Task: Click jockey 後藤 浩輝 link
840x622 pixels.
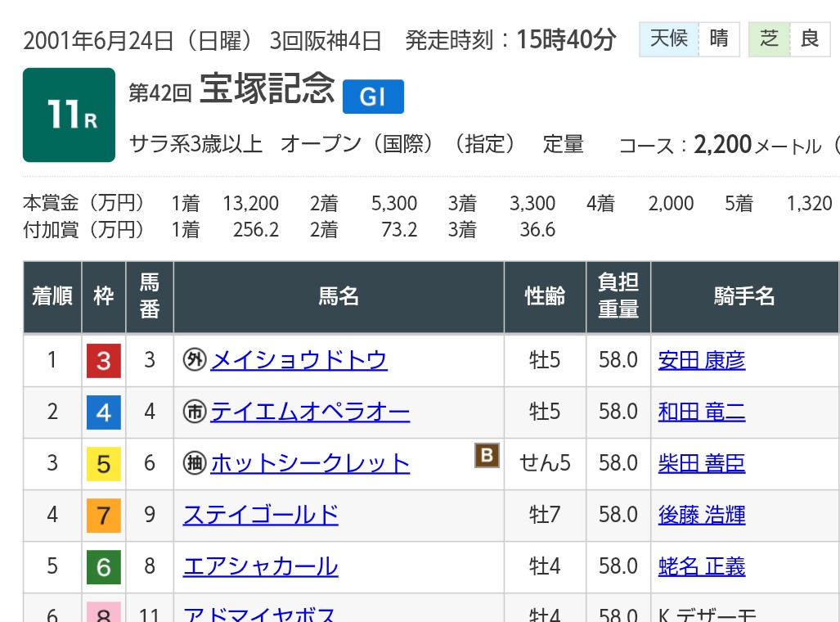Action: coord(702,515)
